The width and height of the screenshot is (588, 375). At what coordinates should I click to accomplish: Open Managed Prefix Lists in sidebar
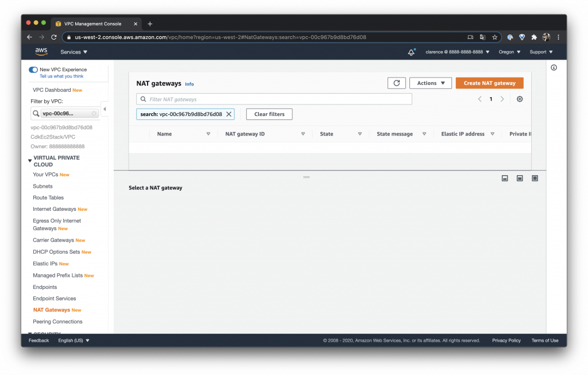[x=58, y=275]
